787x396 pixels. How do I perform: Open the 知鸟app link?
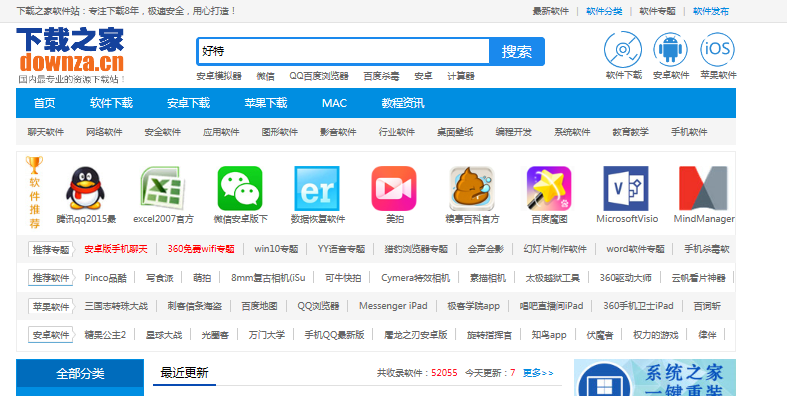pos(549,335)
